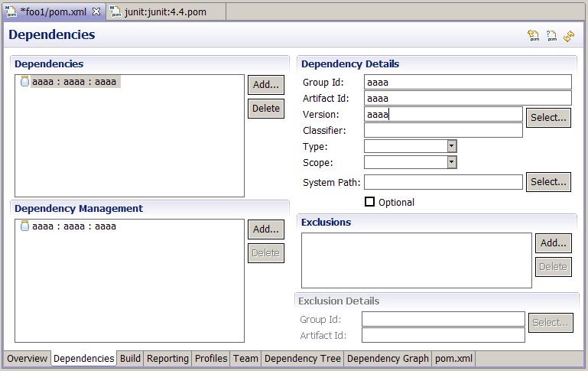
Task: Add a new exclusion
Action: click(x=553, y=243)
